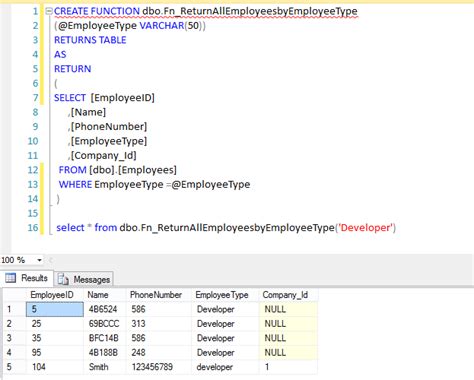Select the EmployeeID column header

pyautogui.click(x=55, y=295)
